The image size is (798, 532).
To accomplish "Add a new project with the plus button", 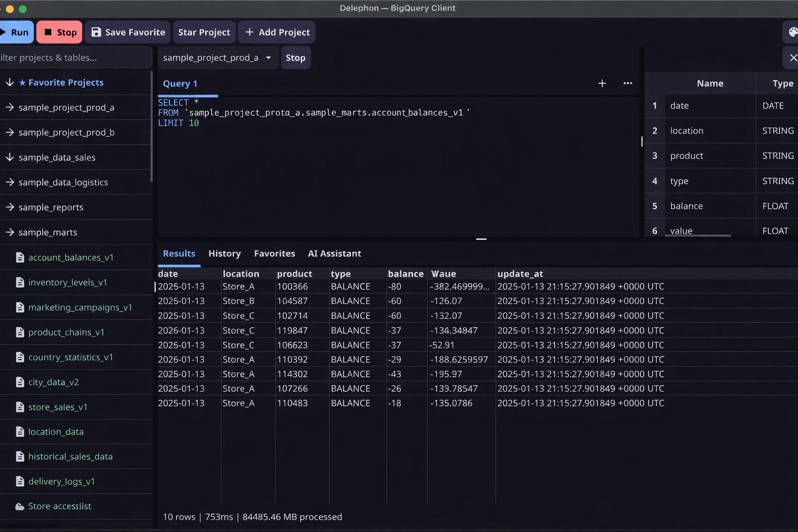I will [x=276, y=32].
